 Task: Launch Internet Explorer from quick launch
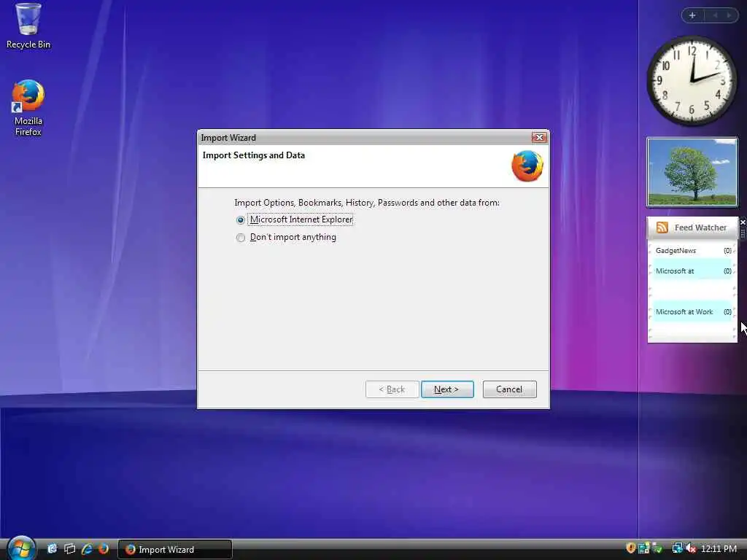(87, 549)
